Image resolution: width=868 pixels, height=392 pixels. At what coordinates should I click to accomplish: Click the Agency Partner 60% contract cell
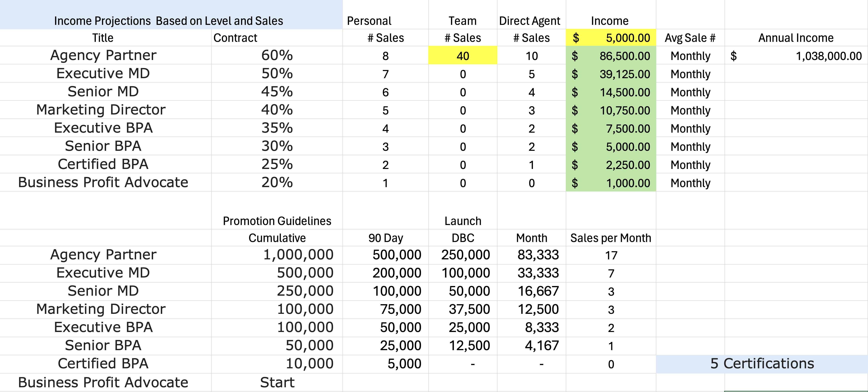(277, 56)
